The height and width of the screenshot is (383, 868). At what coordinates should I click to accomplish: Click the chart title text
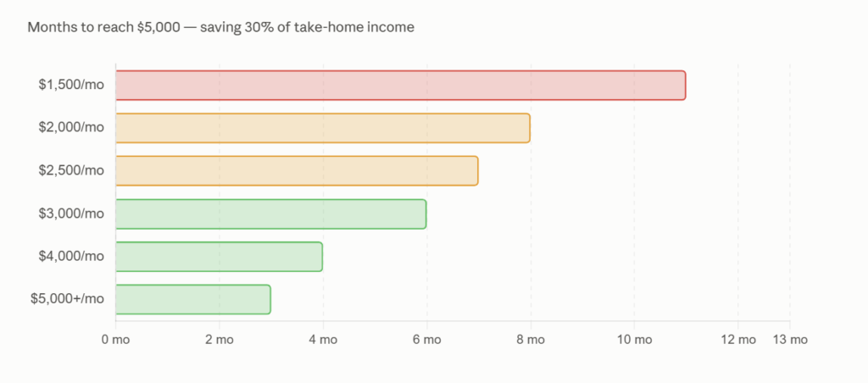(221, 27)
